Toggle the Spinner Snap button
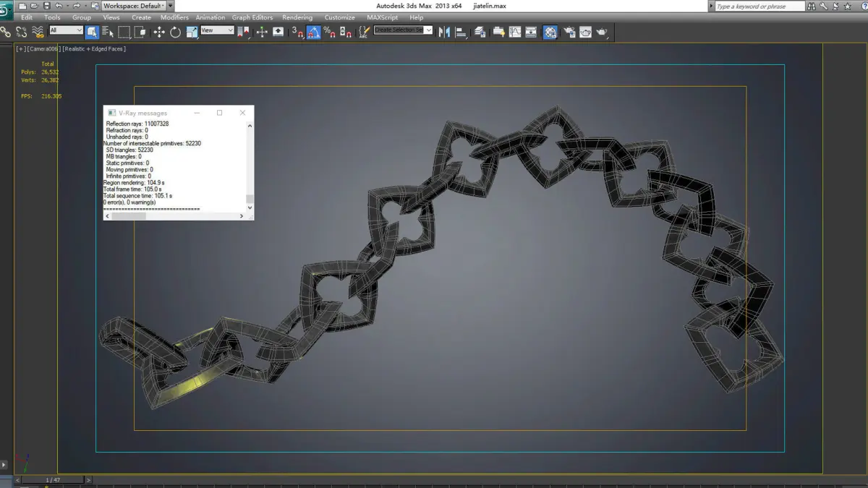 pos(346,32)
